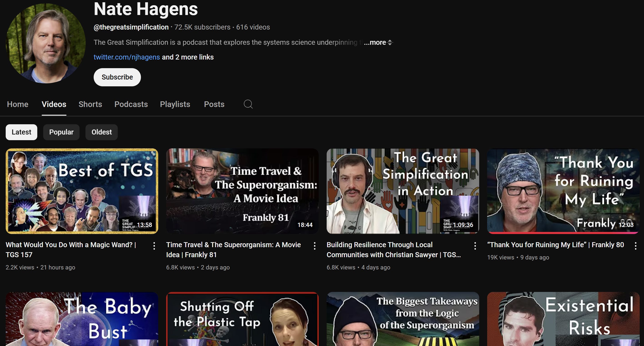Subscribe to the channel
Viewport: 644px width, 346px height.
(x=117, y=77)
